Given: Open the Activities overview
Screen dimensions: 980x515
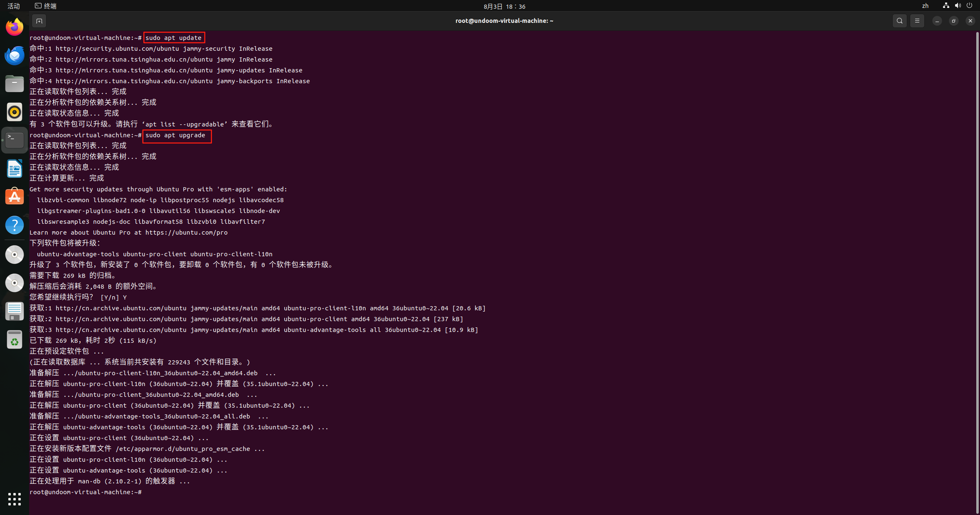Looking at the screenshot, I should 14,6.
